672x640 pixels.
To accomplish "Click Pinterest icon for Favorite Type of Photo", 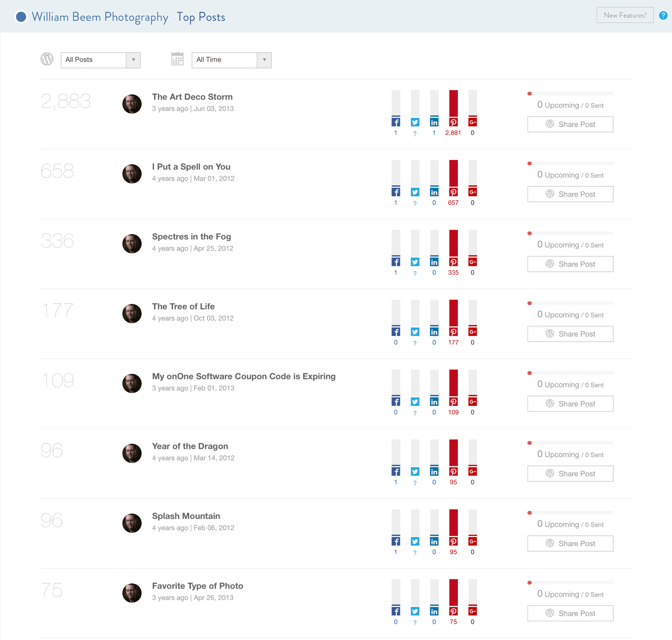I will click(x=453, y=611).
